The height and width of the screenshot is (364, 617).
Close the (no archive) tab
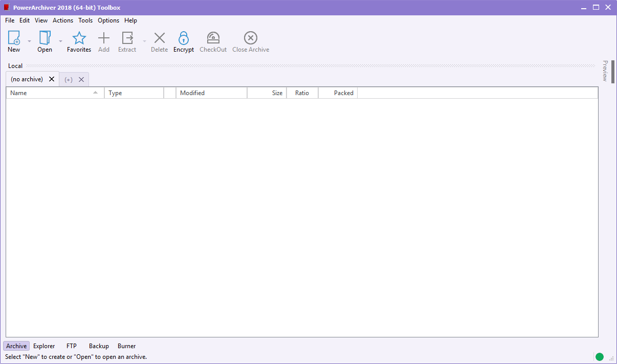click(x=52, y=79)
